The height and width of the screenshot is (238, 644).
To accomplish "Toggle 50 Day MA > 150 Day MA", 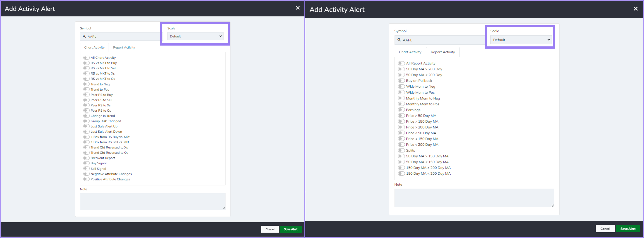I will (x=401, y=156).
